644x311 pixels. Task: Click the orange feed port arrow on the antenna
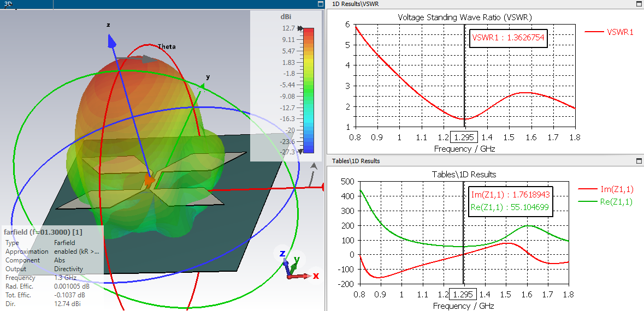click(150, 180)
